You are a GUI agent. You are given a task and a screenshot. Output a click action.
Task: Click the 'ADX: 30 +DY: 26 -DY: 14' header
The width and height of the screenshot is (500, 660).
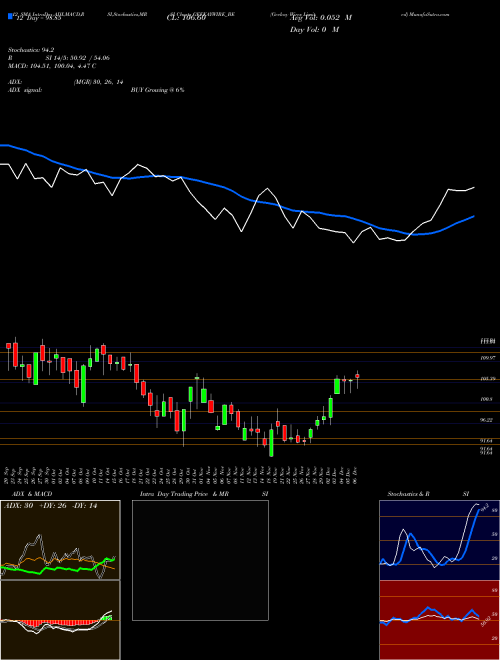pyautogui.click(x=51, y=506)
